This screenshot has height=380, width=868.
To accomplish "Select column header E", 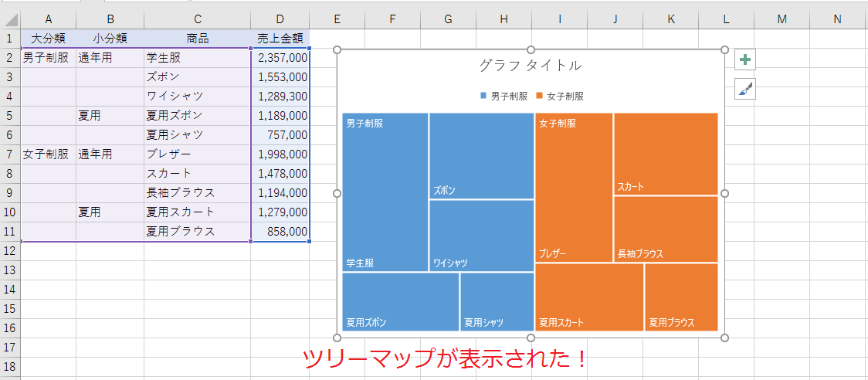I will [x=337, y=20].
